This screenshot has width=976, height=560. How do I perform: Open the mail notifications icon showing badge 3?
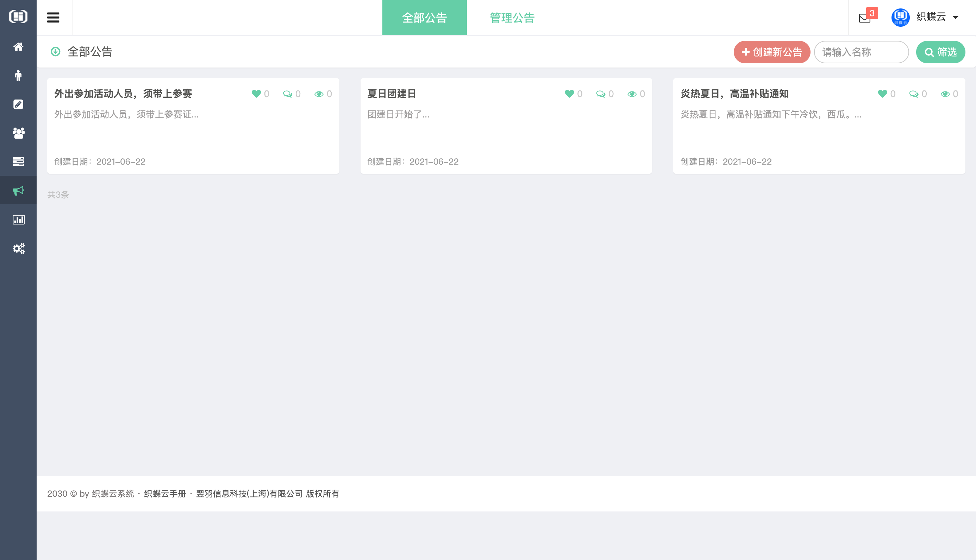[865, 18]
